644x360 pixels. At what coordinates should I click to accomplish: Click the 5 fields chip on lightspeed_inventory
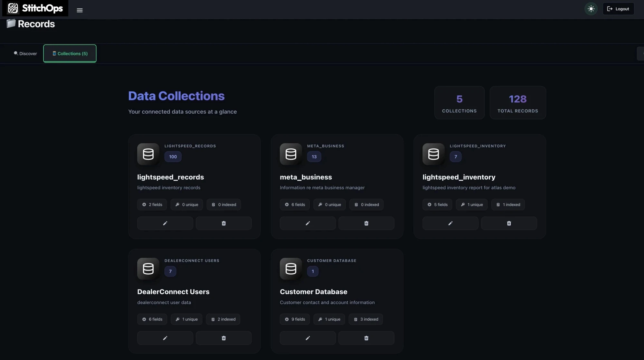click(x=437, y=205)
